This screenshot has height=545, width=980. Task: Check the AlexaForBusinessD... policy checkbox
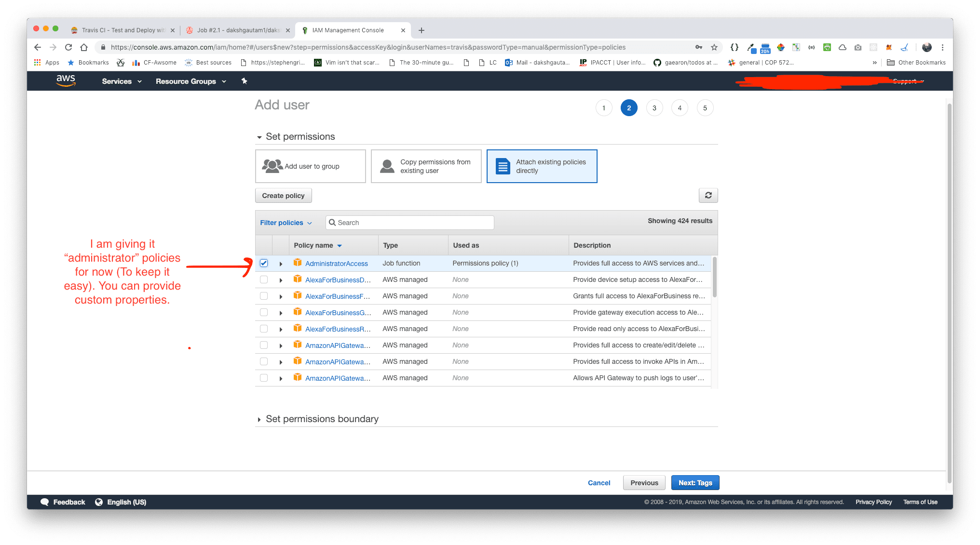(x=264, y=279)
